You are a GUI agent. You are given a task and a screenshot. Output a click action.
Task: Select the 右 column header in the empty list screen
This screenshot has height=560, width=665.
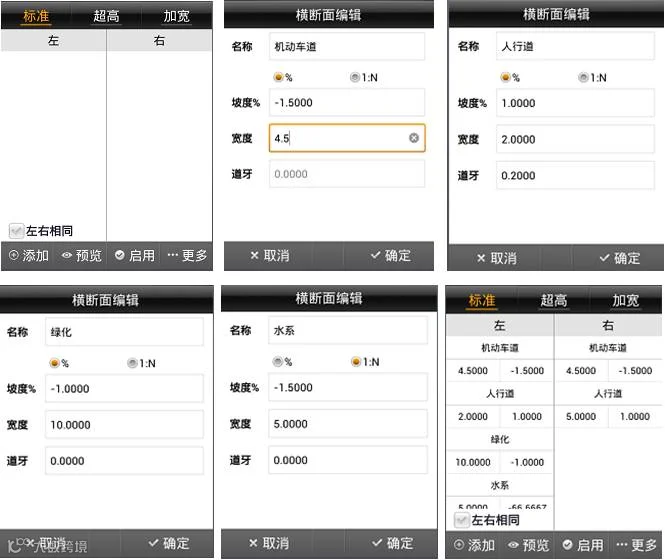[159, 40]
